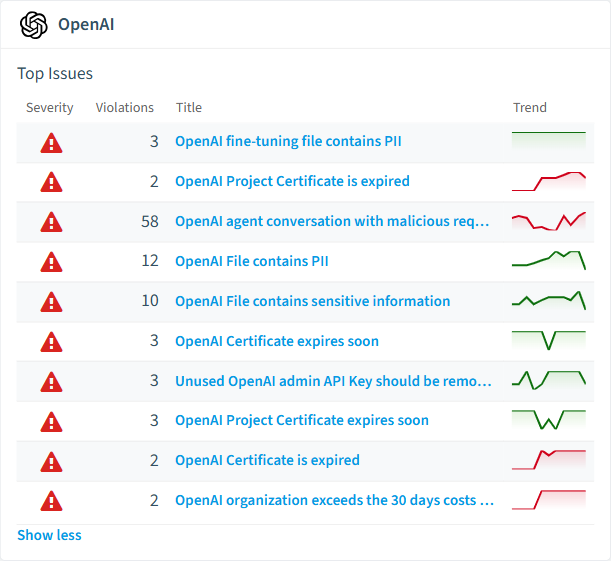Click trend sparkline for agent conversation malicious row
The width and height of the screenshot is (611, 561).
tap(549, 221)
